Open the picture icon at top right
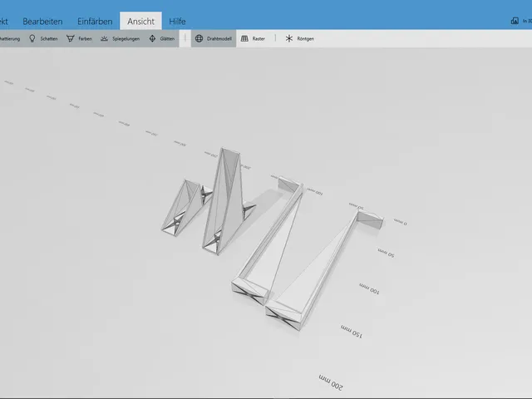The width and height of the screenshot is (532, 399). coord(515,21)
